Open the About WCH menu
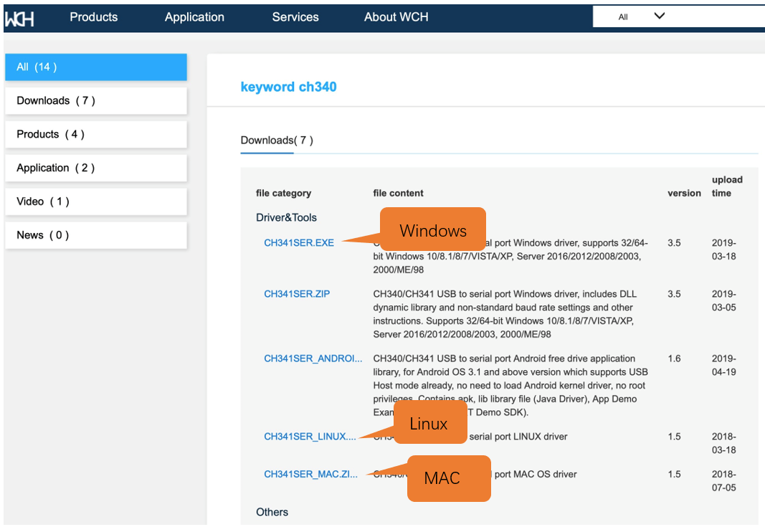 (x=396, y=17)
